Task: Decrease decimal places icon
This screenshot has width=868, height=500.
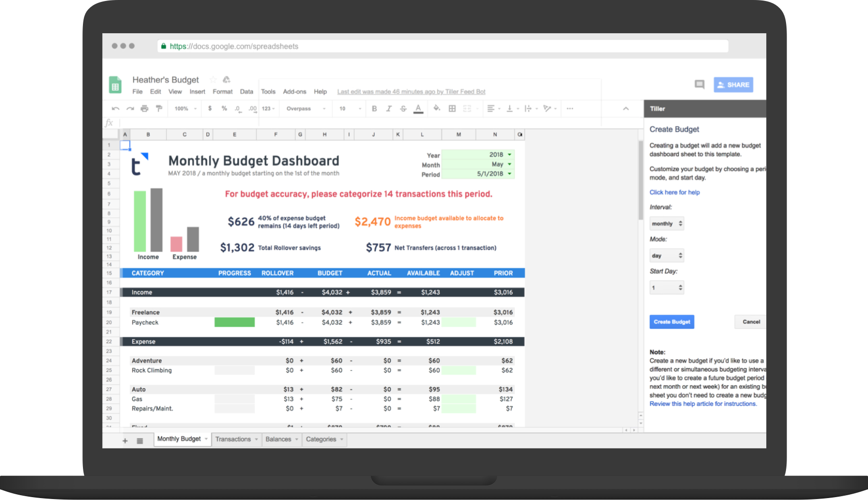Action: point(238,109)
